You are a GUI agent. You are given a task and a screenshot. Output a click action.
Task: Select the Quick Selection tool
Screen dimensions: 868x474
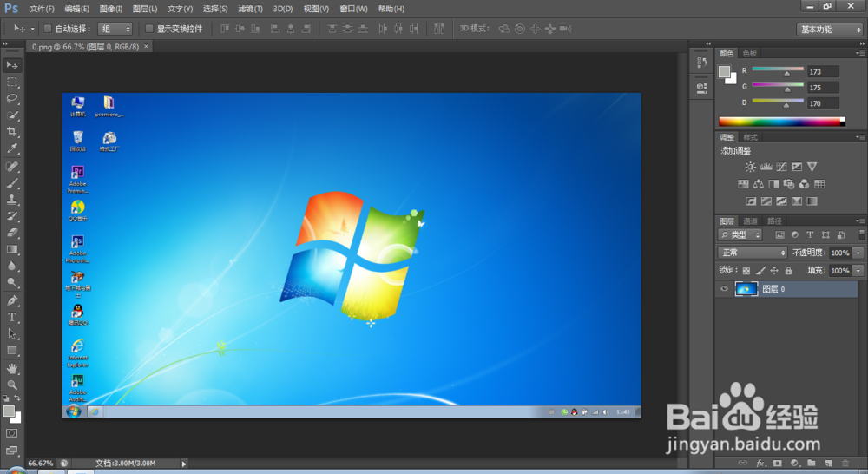tap(11, 115)
